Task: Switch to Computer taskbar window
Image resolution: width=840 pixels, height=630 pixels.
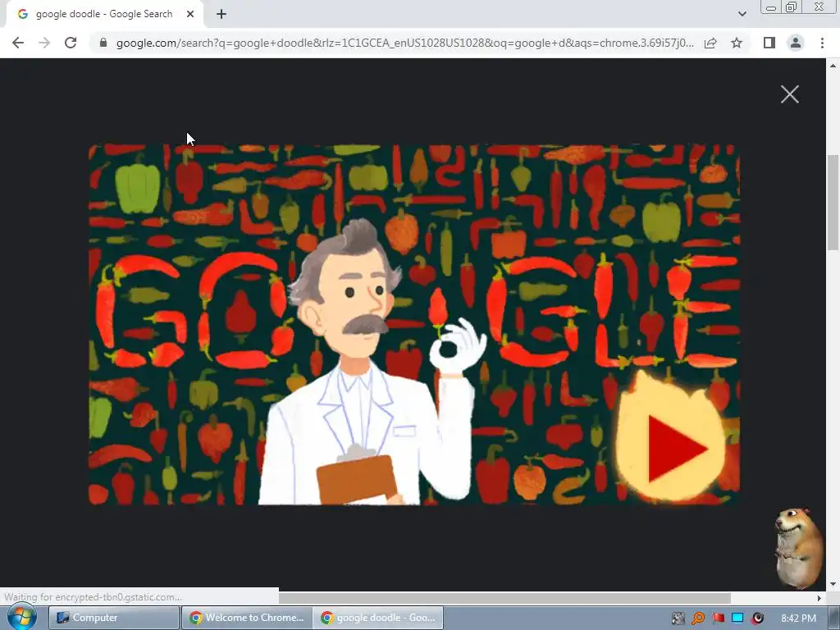Action: point(114,618)
